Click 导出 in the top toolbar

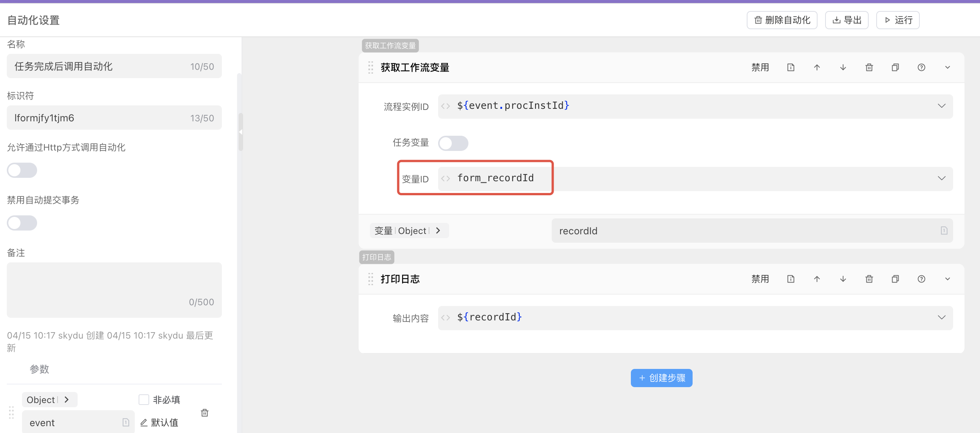coord(846,20)
